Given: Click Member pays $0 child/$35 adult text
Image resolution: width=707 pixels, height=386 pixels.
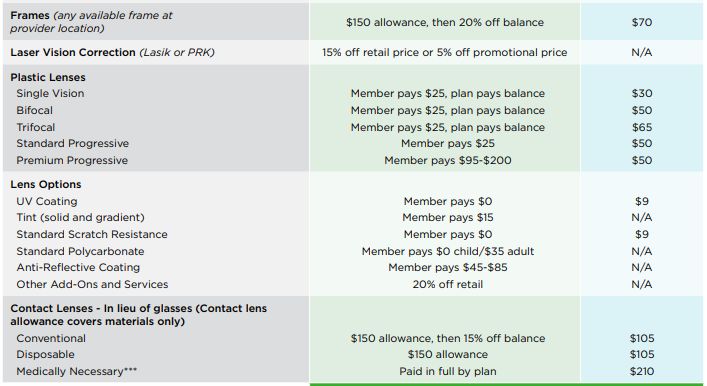Looking at the screenshot, I should [x=448, y=251].
